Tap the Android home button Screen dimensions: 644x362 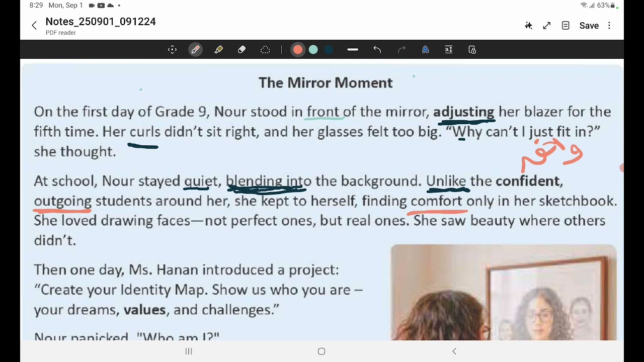321,351
